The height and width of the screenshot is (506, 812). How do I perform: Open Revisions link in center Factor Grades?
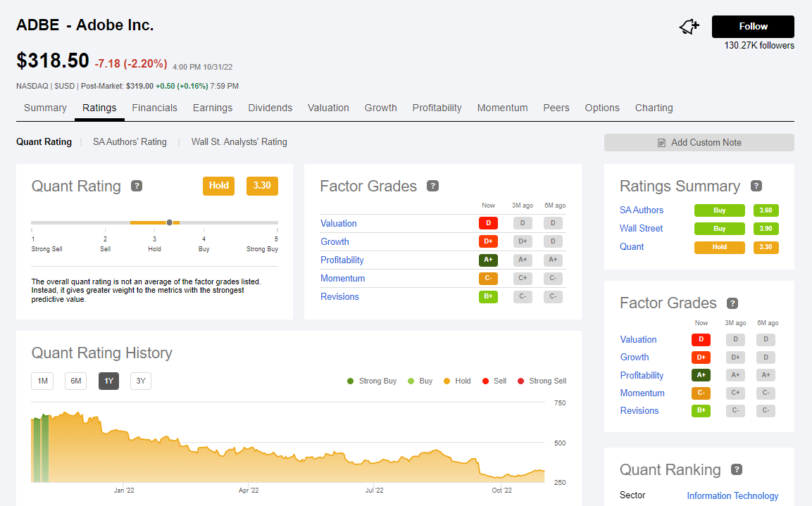coord(339,296)
